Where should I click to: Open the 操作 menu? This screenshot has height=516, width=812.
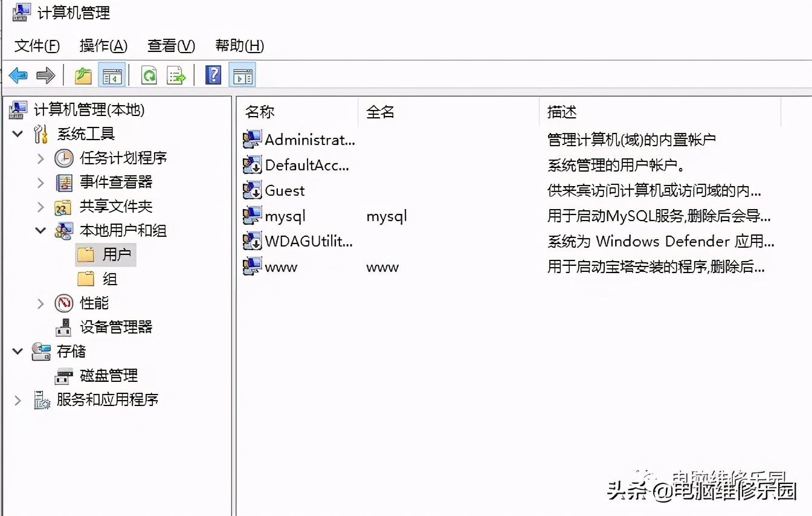pos(102,45)
